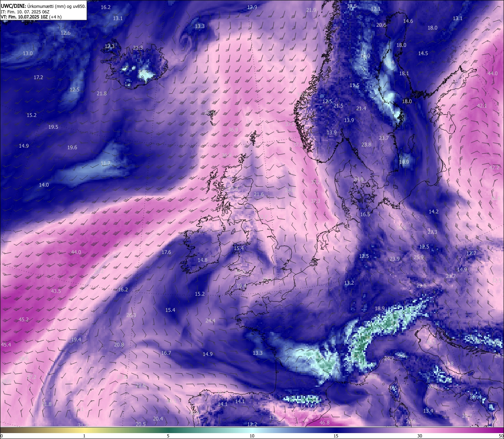Select the 24.4 value label

(x=210, y=320)
